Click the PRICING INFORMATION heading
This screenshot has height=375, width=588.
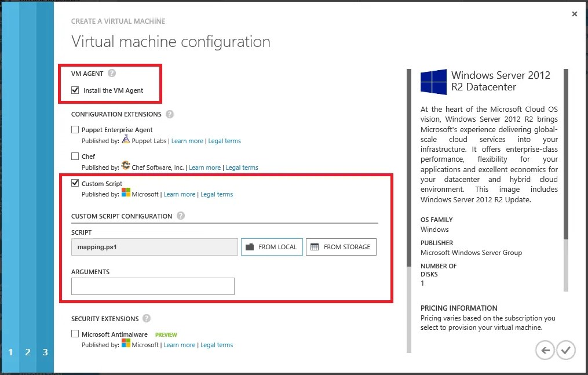point(459,308)
